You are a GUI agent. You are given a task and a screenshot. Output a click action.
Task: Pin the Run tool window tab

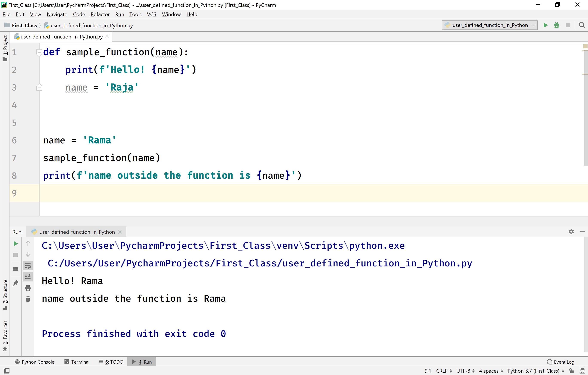click(15, 283)
